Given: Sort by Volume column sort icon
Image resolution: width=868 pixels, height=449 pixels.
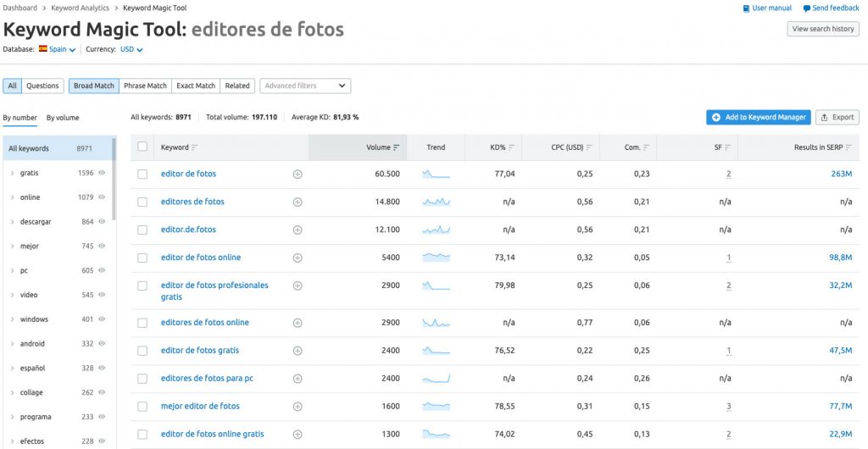Looking at the screenshot, I should tap(397, 147).
